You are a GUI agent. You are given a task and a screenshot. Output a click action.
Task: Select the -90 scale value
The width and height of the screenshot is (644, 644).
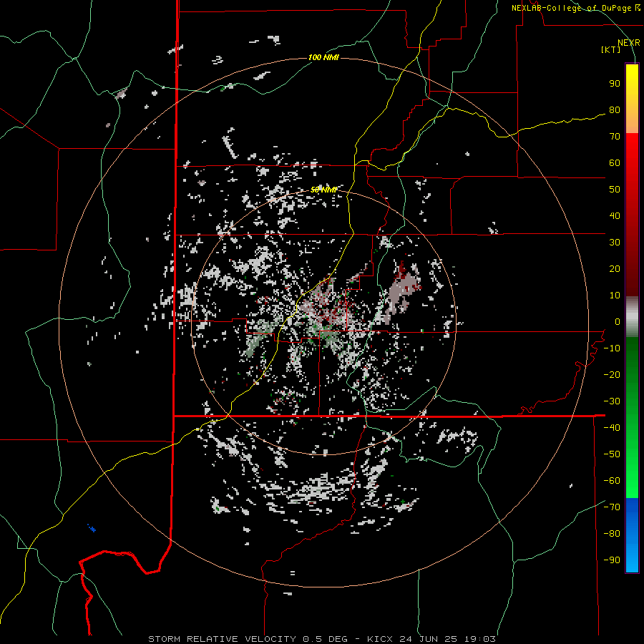612,560
